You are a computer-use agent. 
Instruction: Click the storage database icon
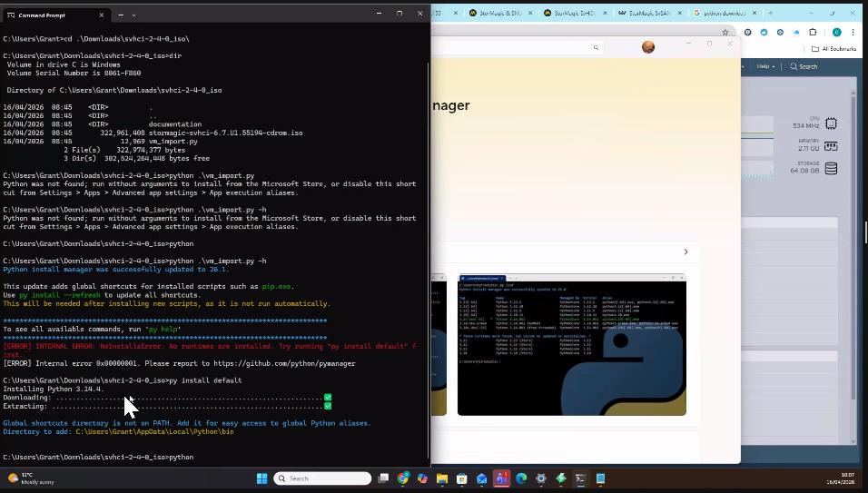tap(831, 168)
